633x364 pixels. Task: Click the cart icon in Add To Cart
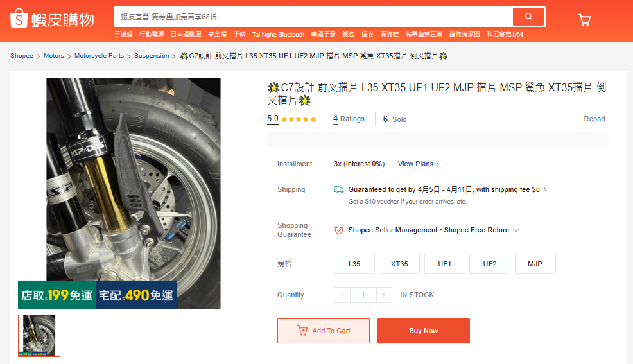click(x=302, y=331)
